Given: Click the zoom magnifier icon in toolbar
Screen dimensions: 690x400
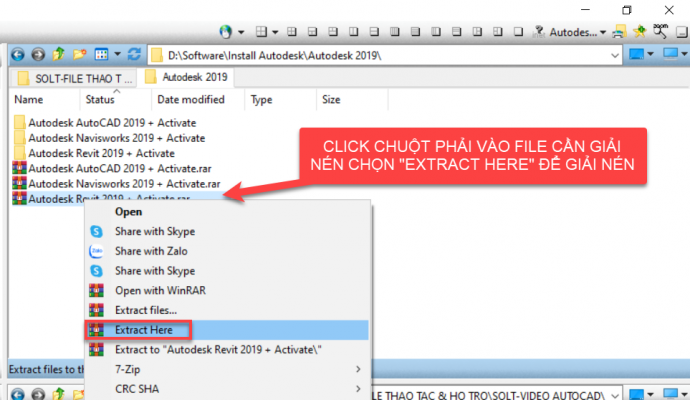Looking at the screenshot, I should (x=660, y=31).
